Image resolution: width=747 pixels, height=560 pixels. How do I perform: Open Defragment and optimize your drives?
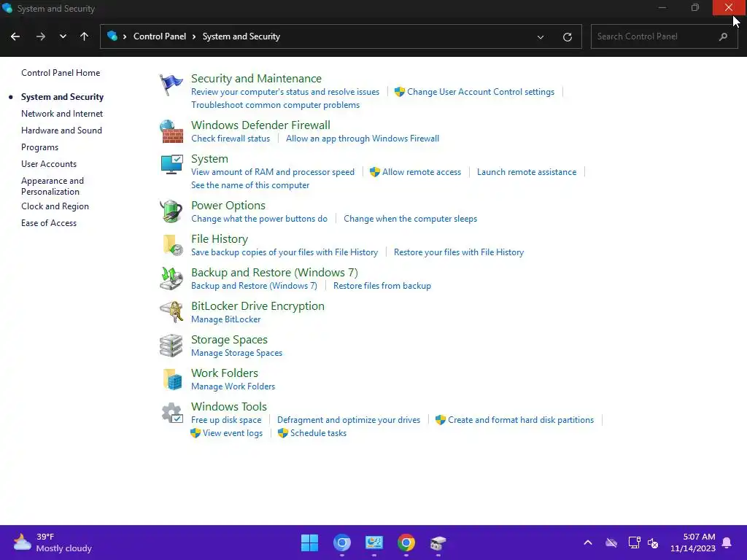pos(349,420)
